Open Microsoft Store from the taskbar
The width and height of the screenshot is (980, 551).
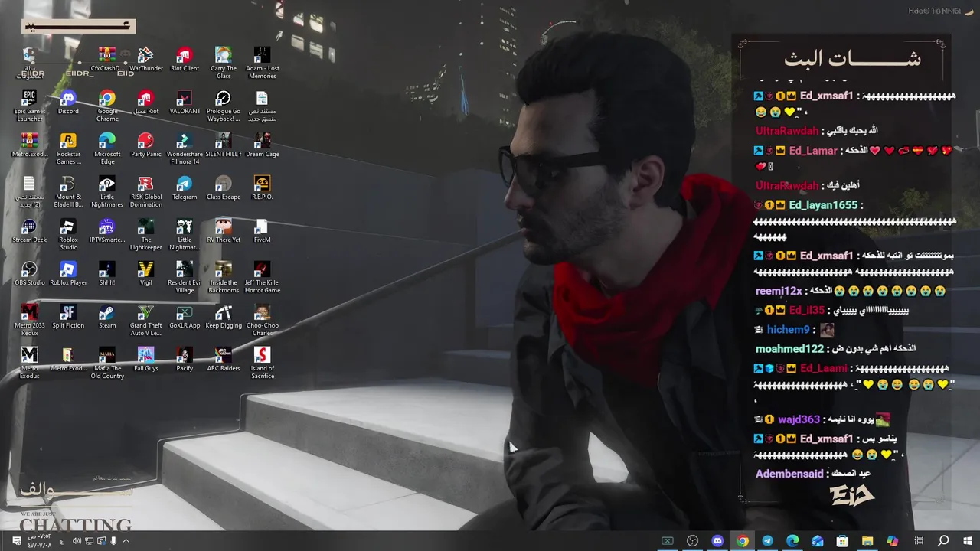point(842,541)
